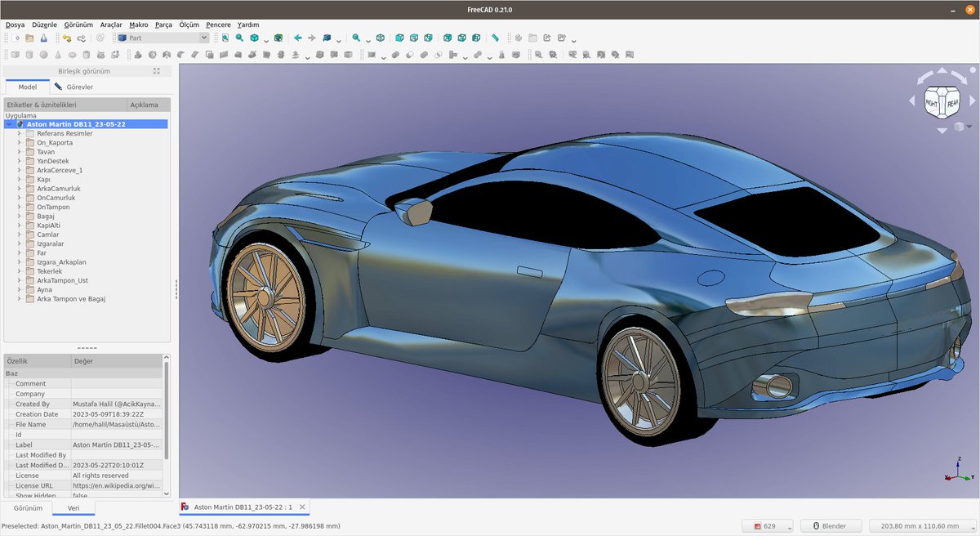Click the Create group folder icon in toolbar
This screenshot has height=536, width=980.
point(532,38)
